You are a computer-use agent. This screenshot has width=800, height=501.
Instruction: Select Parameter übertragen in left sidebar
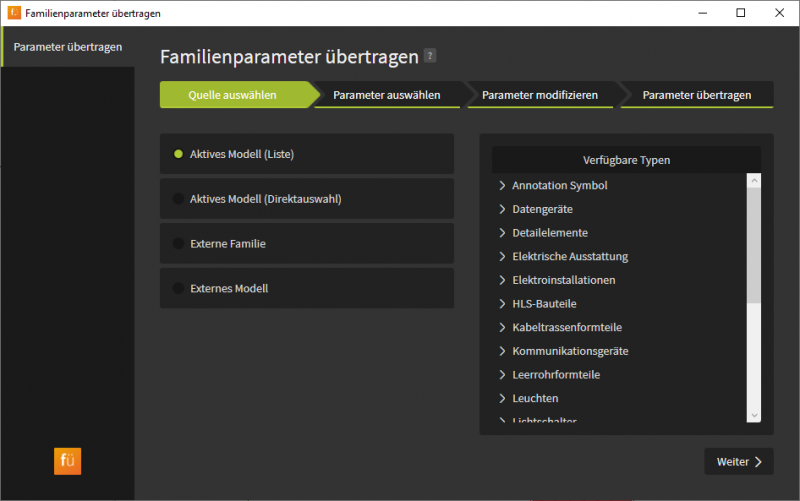pos(68,47)
